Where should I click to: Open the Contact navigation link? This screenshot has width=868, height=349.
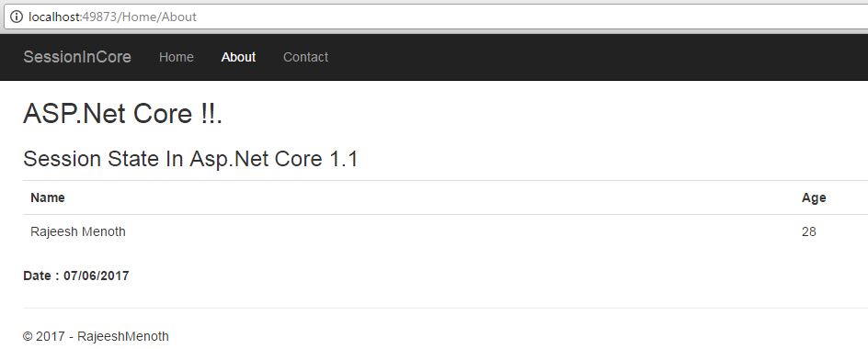pyautogui.click(x=305, y=57)
